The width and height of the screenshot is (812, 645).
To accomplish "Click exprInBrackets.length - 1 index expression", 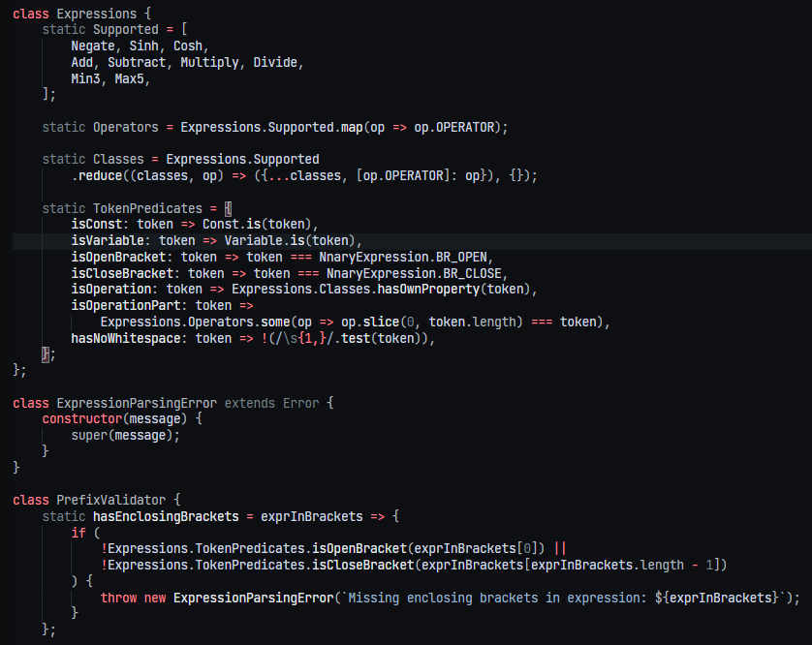I will coord(622,566).
